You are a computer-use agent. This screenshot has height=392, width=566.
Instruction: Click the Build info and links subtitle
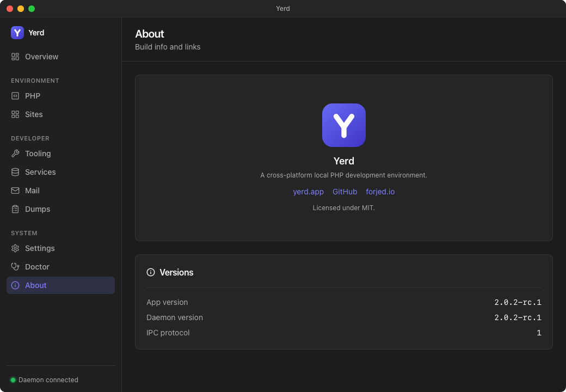[x=168, y=47]
